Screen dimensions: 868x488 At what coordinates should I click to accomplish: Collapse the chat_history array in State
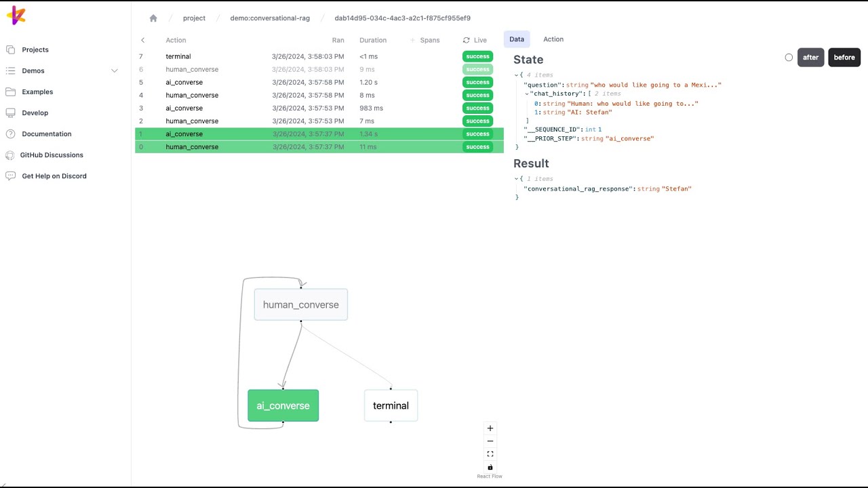[526, 94]
